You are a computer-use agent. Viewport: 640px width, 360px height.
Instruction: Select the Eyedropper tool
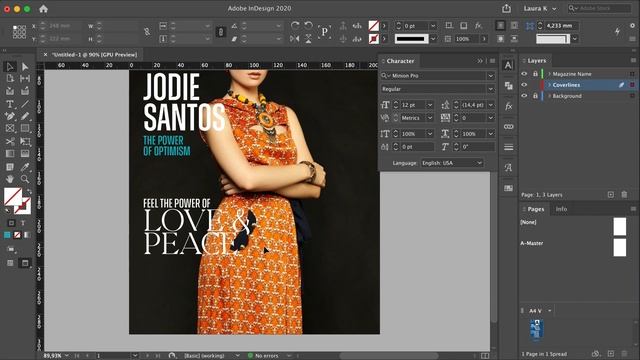25,167
